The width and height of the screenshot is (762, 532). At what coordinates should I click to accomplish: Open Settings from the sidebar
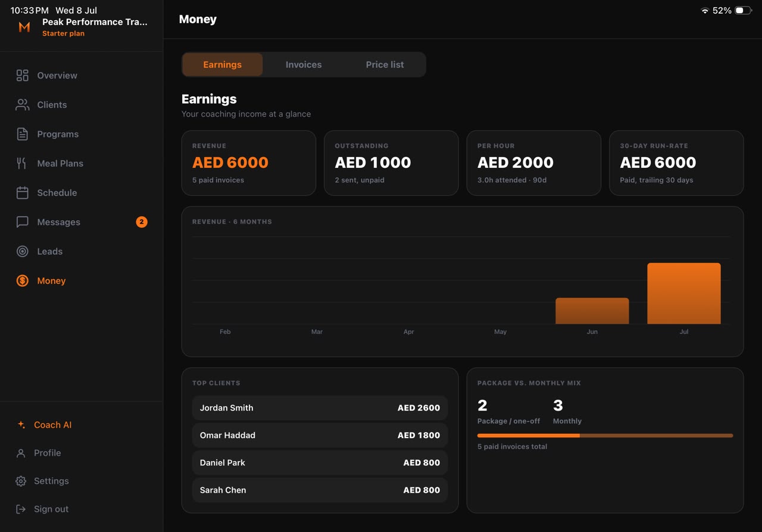tap(82, 481)
